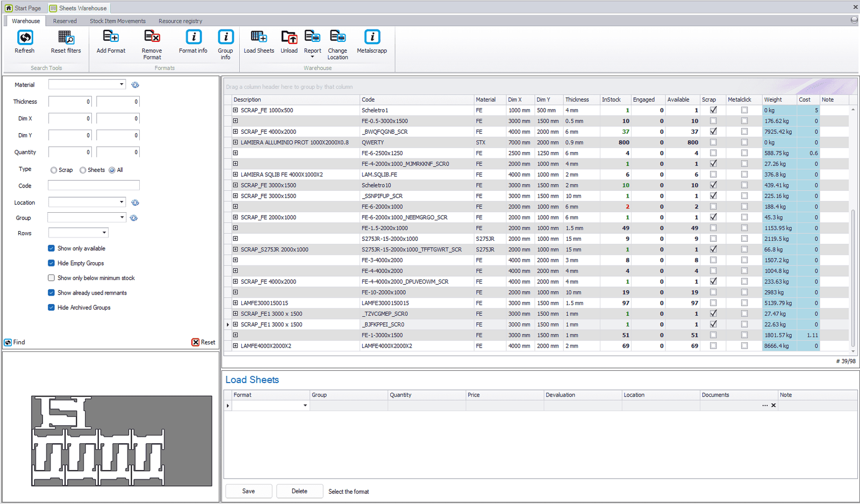860x504 pixels.
Task: Click the Reset filters icon
Action: click(66, 38)
